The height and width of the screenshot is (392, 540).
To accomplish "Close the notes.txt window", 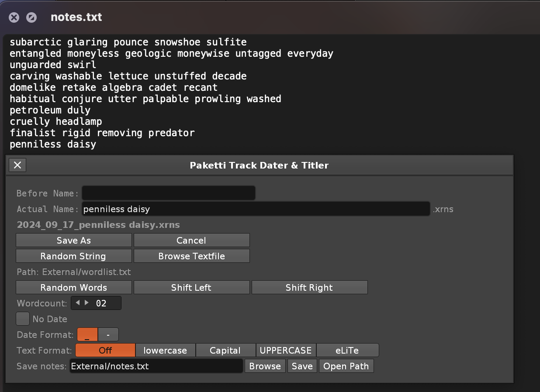I will (x=14, y=17).
